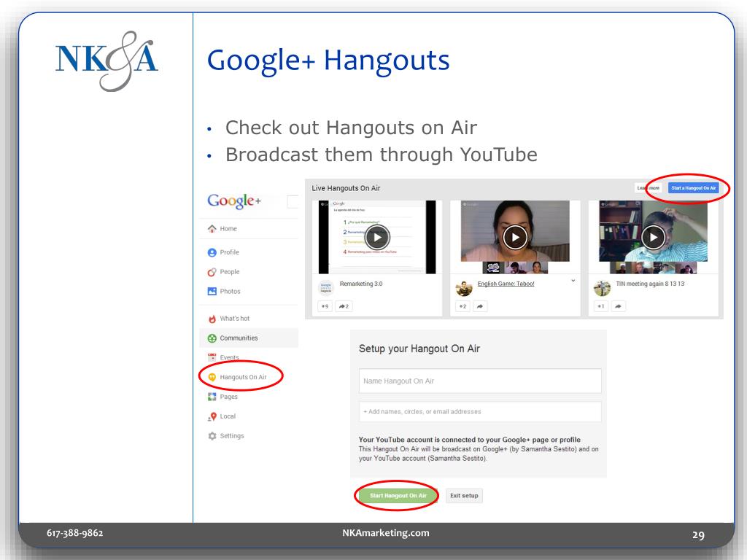The image size is (747, 560).
Task: Click the NK&A logo
Action: 107,61
